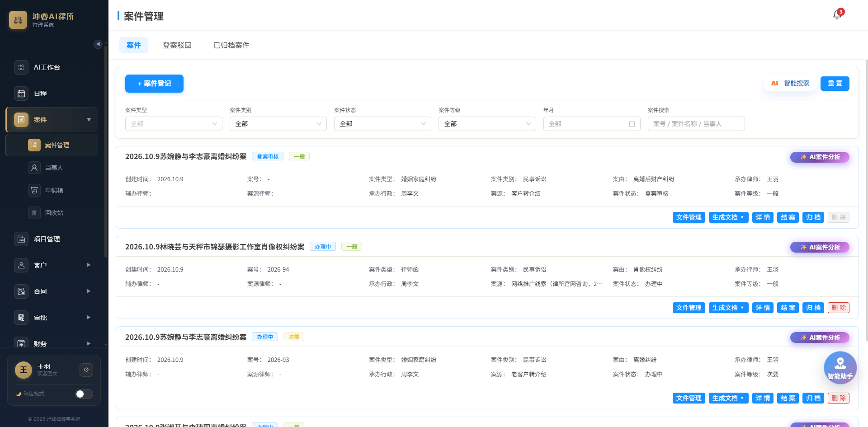Open the 智能助手 floating assistant
Screen dimensions: 868x427
840,368
